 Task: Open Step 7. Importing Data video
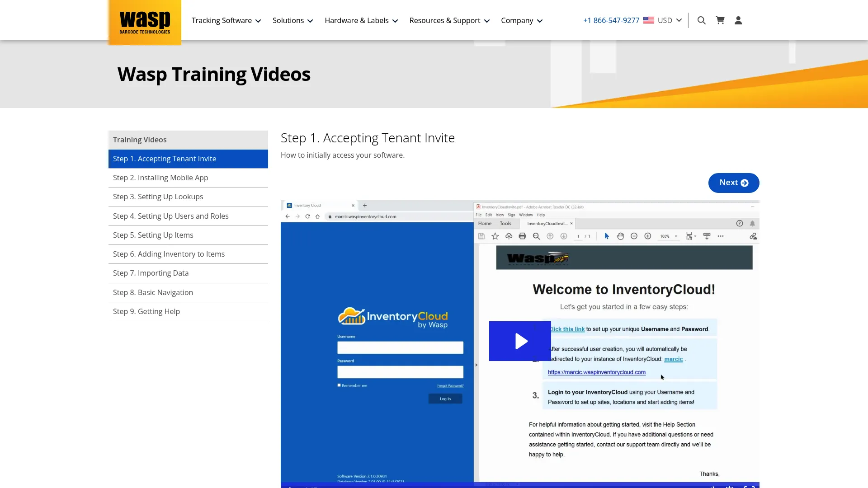[188, 273]
